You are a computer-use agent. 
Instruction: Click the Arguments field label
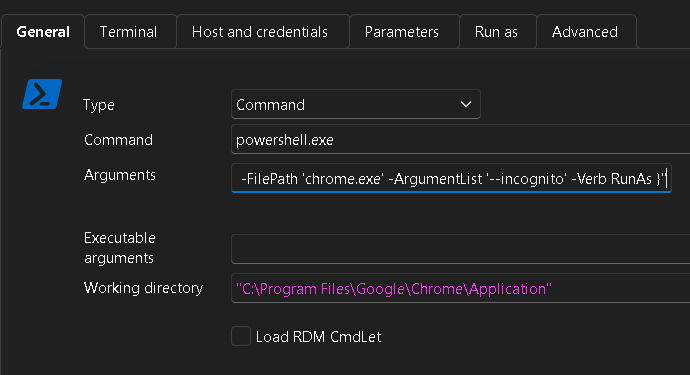click(120, 175)
